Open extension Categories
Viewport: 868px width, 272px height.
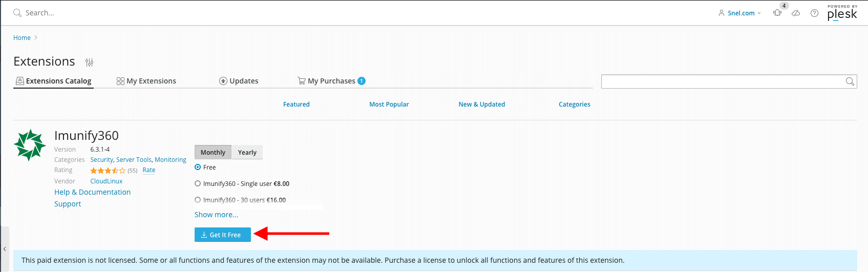[575, 104]
